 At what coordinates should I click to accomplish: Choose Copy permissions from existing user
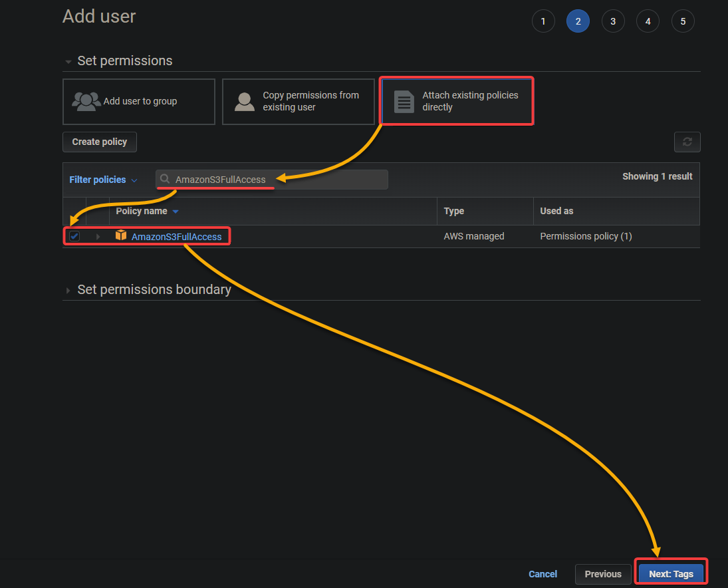tap(298, 102)
